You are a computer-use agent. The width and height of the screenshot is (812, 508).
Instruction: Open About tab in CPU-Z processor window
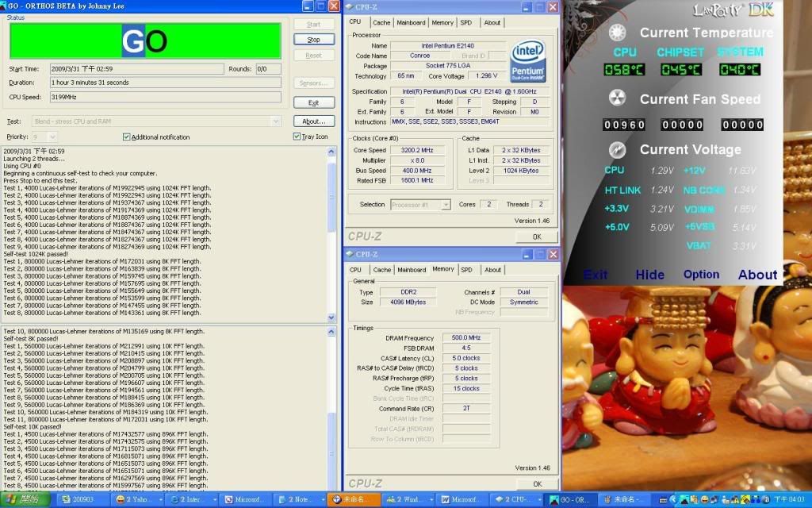pyautogui.click(x=492, y=23)
